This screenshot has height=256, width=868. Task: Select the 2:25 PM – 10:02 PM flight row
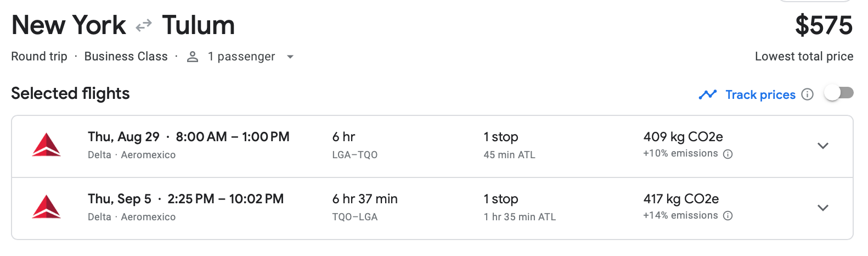click(x=226, y=199)
